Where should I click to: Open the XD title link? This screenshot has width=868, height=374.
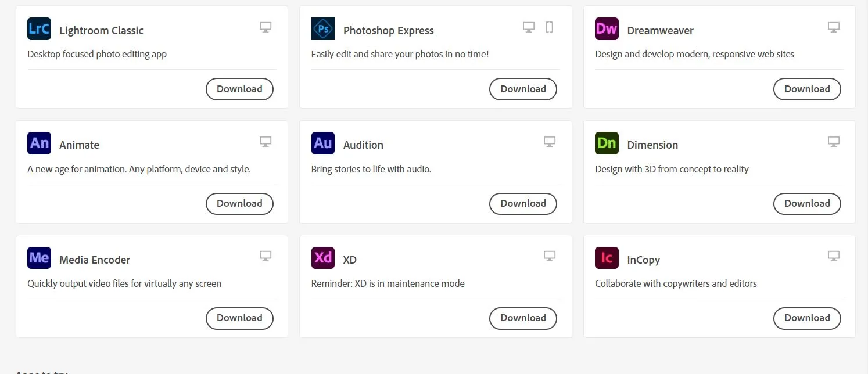click(x=350, y=260)
